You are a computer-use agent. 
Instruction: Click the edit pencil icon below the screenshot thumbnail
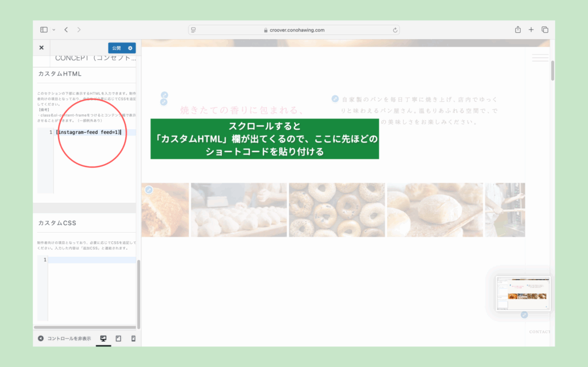click(524, 315)
